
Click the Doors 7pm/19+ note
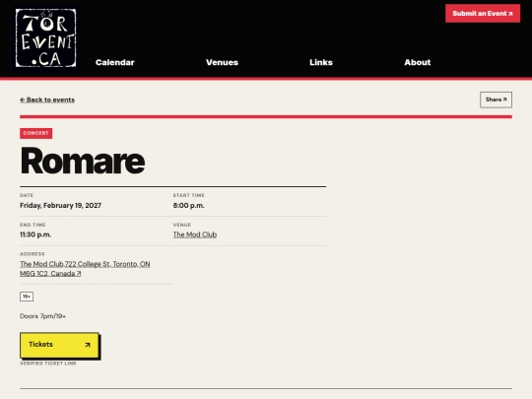pos(42,316)
